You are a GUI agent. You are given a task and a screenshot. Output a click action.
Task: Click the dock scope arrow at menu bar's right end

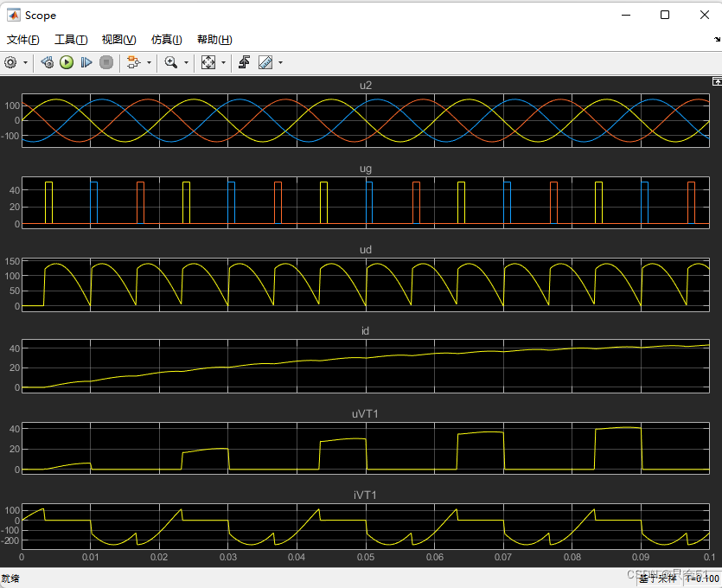point(717,40)
